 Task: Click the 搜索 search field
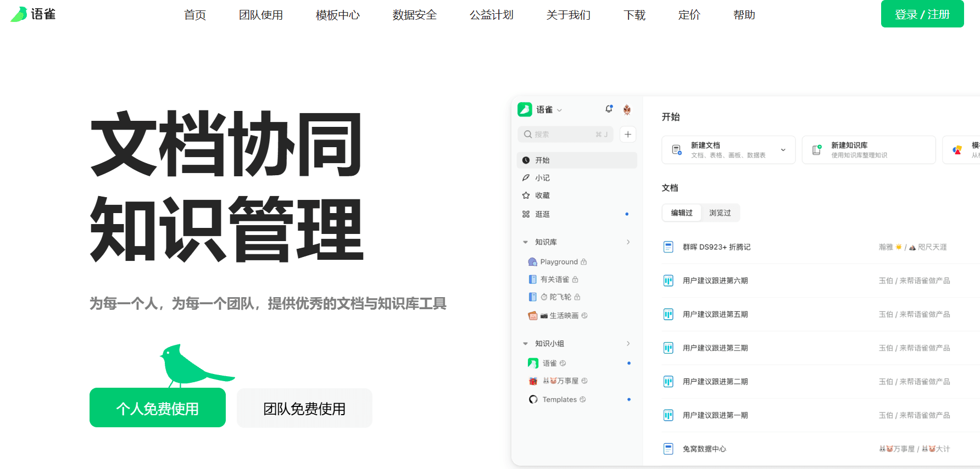(565, 134)
